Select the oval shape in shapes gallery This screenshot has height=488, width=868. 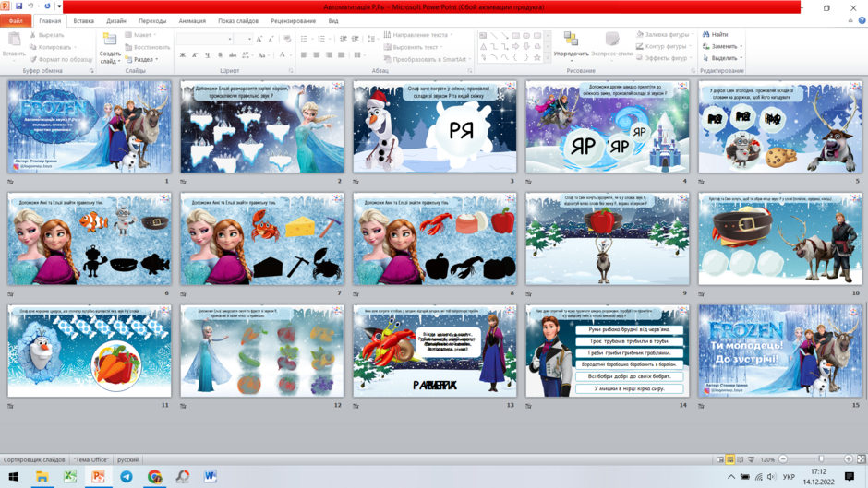526,35
